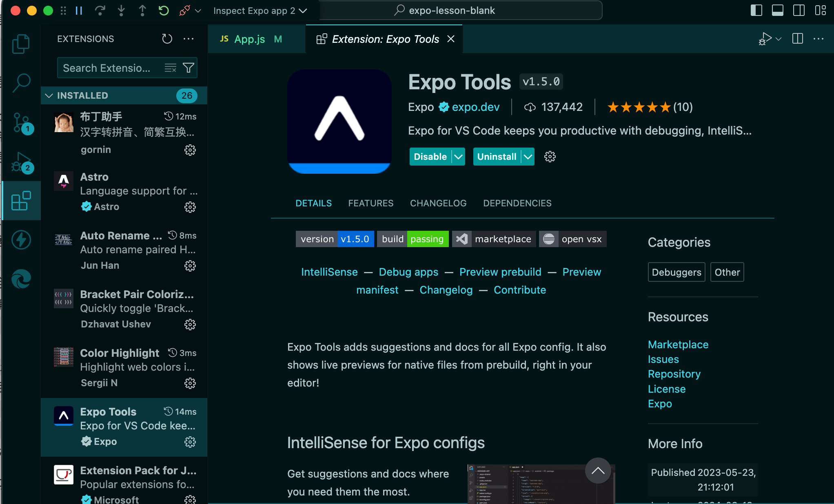Open the Explorer view in activity bar
The width and height of the screenshot is (834, 504).
[21, 44]
